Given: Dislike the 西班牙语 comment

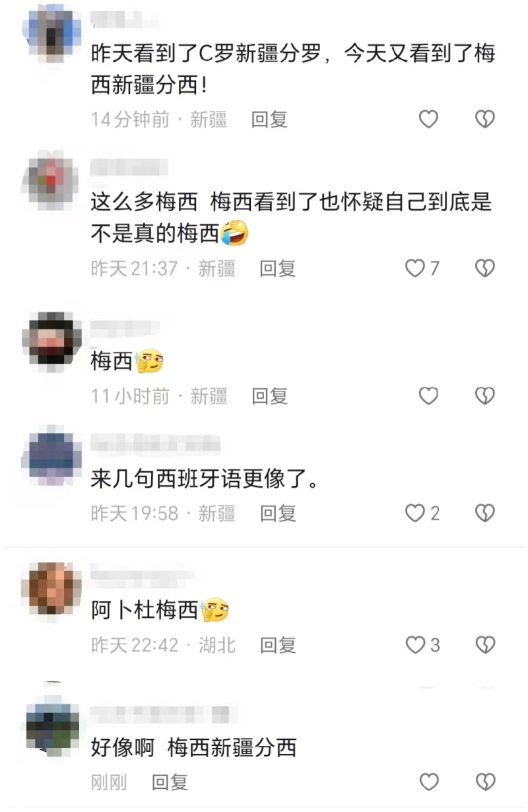Looking at the screenshot, I should coord(485,513).
